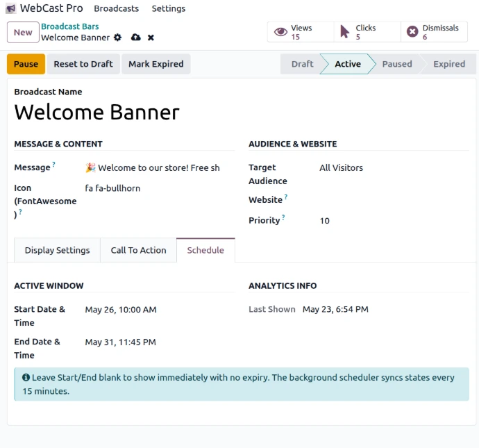Open the Broadcast Bars breadcrumb link

point(70,26)
